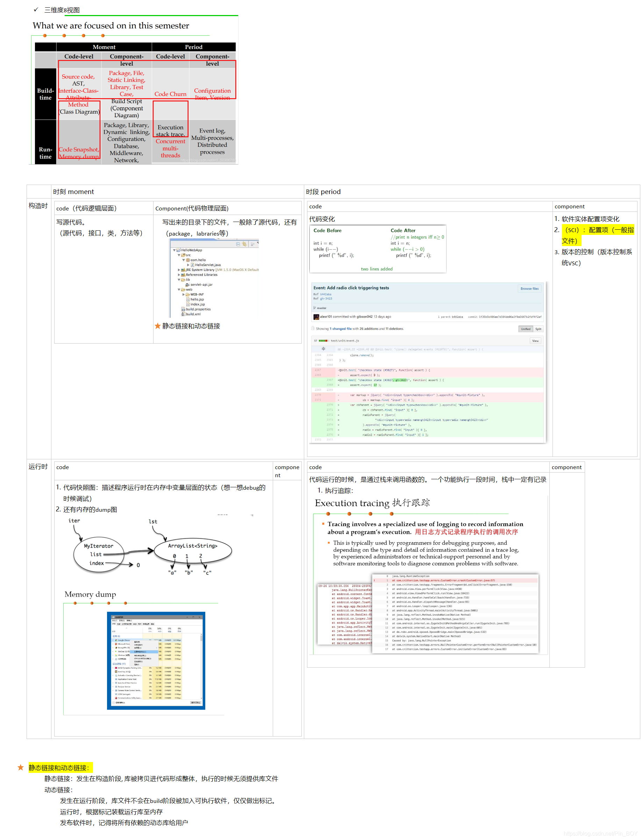Click the JRE System Library icon
This screenshot has width=641, height=840.
click(183, 270)
